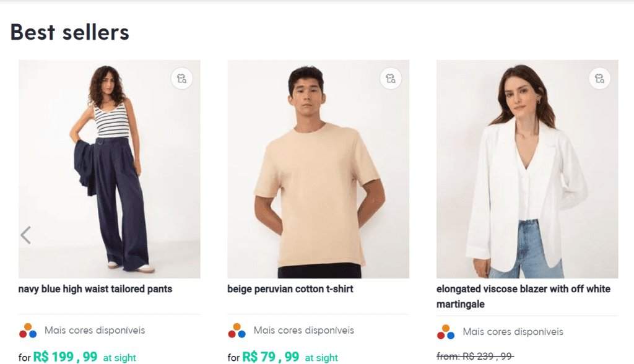Viewport: 634px width, 364px height.
Task: Click the Best sellers heading
Action: pos(70,32)
